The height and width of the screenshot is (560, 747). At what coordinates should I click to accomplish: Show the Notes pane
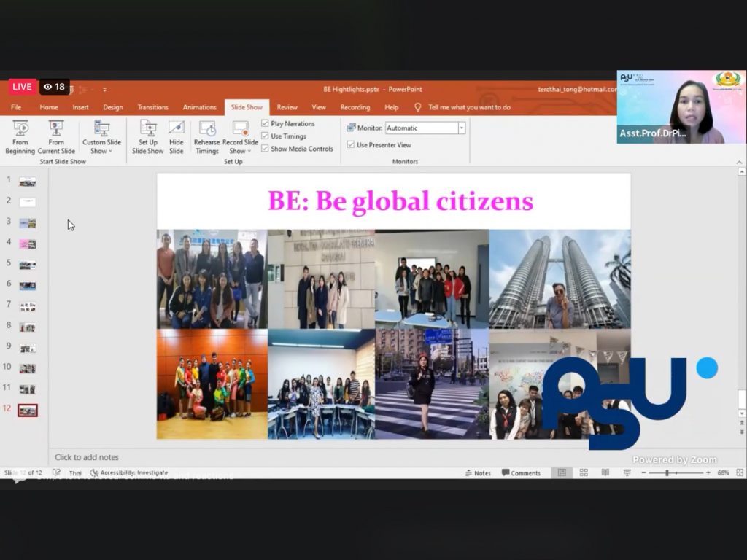(x=478, y=473)
